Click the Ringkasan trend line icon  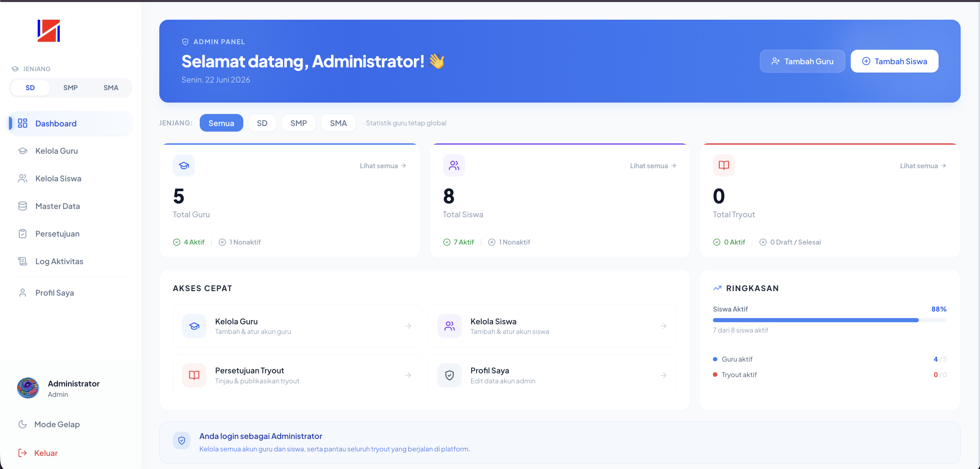[717, 288]
